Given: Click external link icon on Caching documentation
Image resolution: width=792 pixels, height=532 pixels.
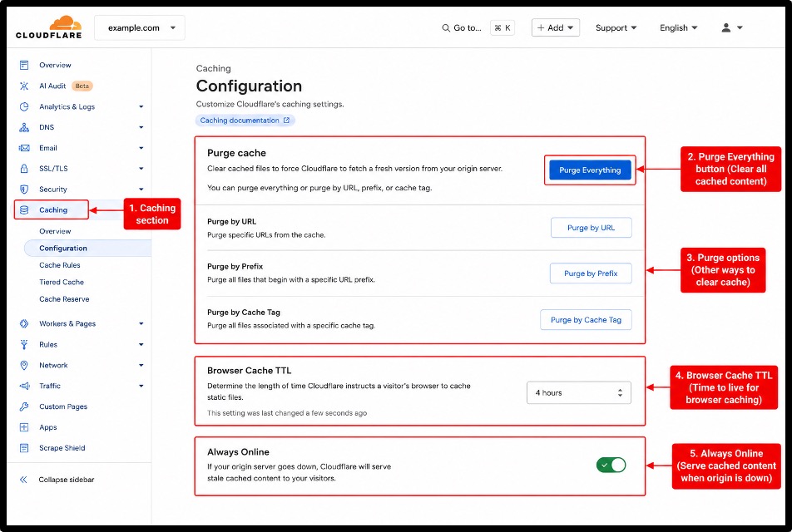Looking at the screenshot, I should click(286, 121).
